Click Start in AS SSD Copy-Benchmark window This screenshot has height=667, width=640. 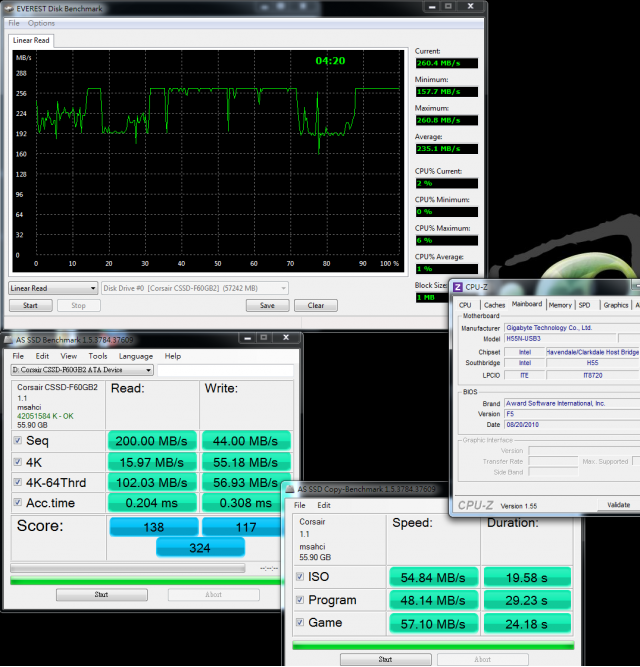pos(385,659)
